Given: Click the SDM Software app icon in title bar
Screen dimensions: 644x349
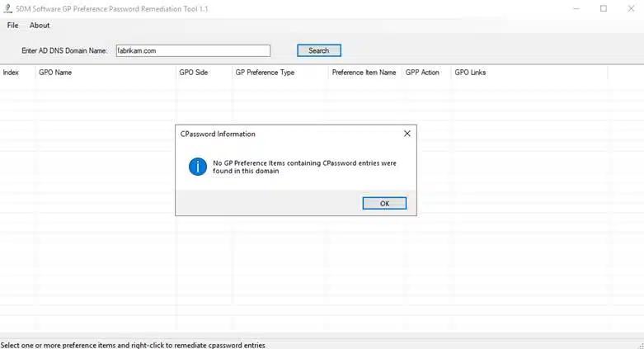Looking at the screenshot, I should click(x=7, y=8).
